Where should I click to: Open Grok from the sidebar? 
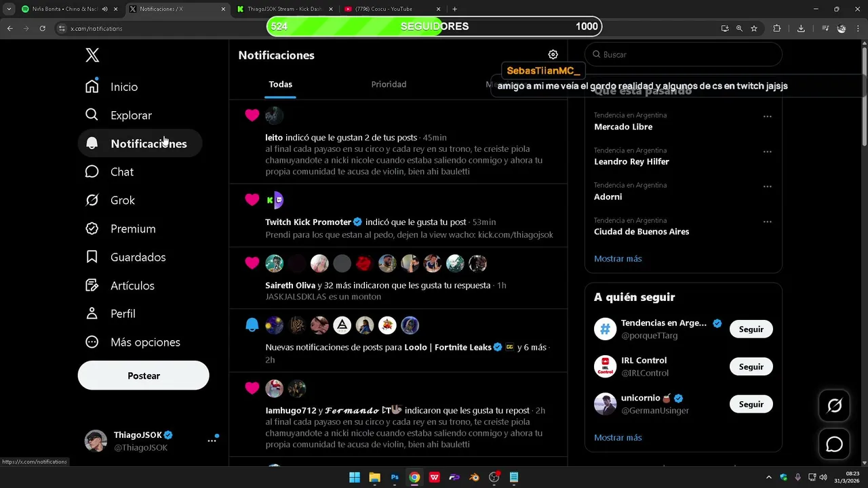[x=111, y=201]
